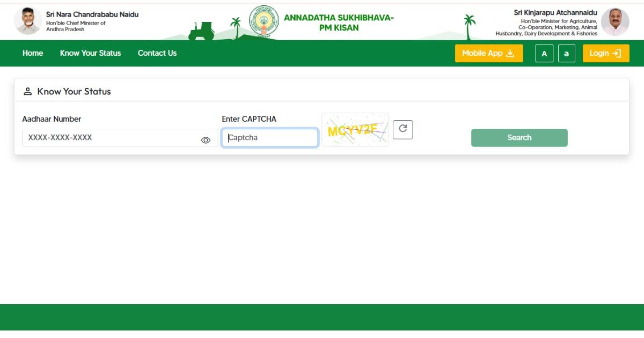Open the Contact Us page
This screenshot has width=644, height=338.
157,53
